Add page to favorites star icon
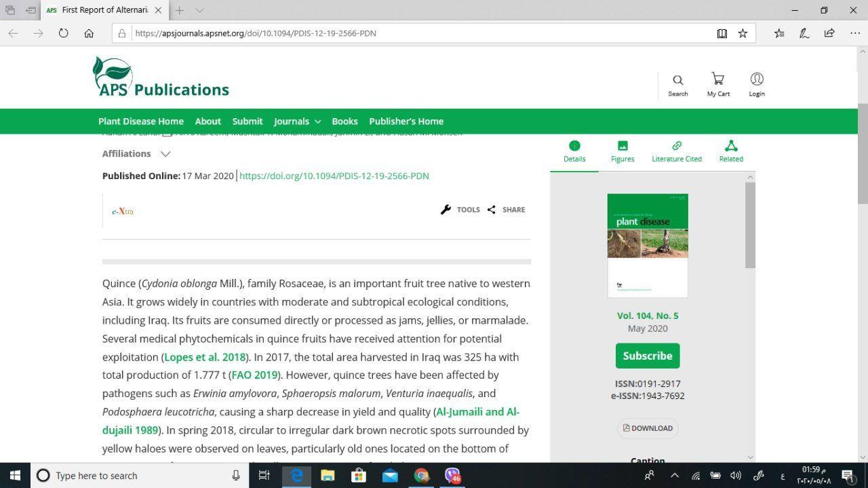Viewport: 868px width, 488px height. pos(743,33)
